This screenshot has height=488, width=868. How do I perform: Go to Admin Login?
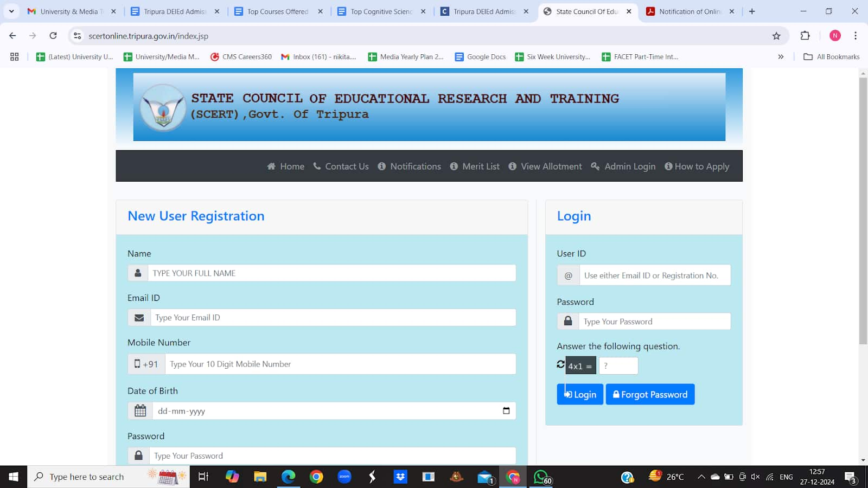click(623, 166)
